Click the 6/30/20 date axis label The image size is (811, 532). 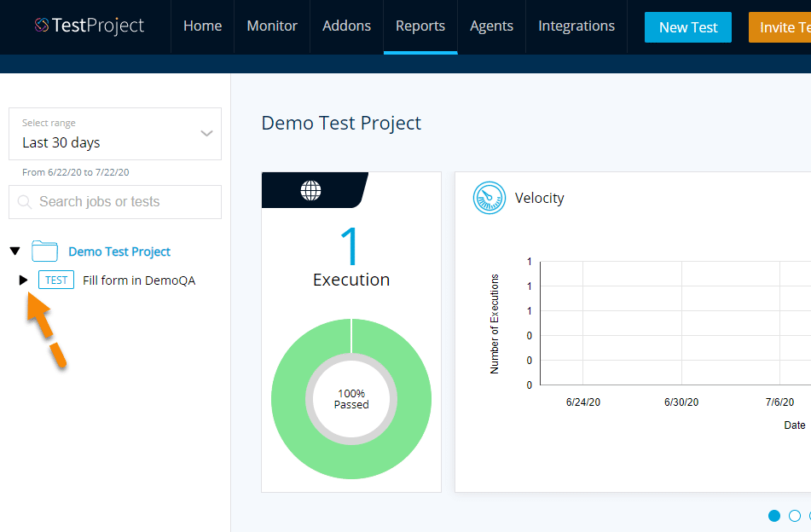coord(681,402)
